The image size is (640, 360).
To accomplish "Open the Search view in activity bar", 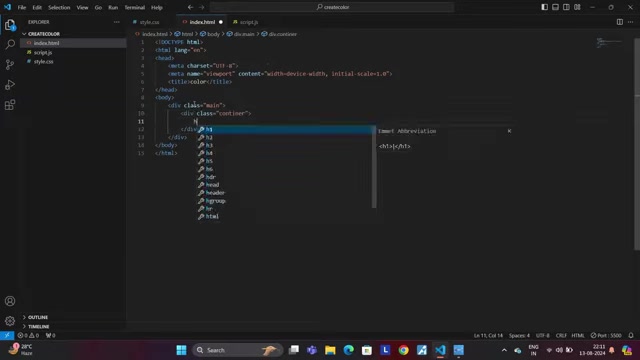I will coord(10,44).
